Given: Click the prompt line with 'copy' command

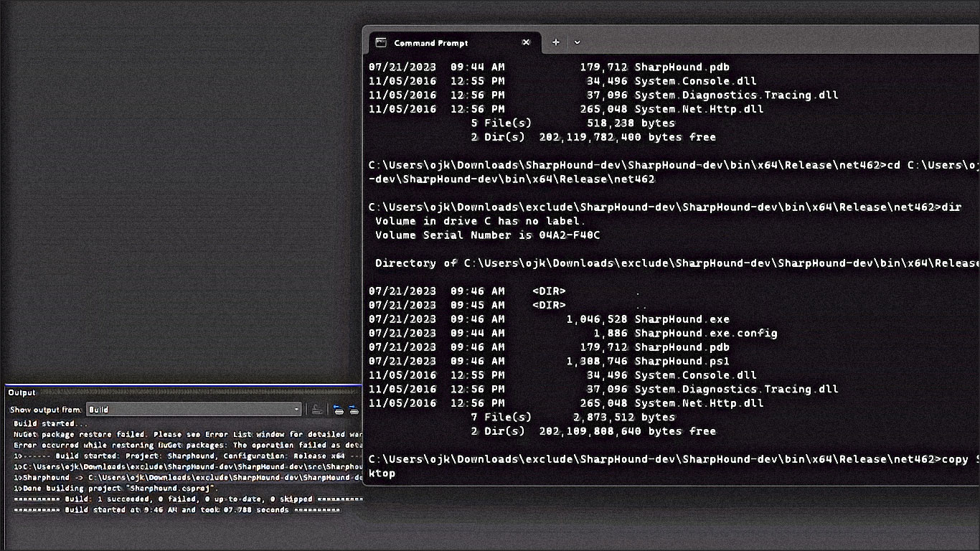Looking at the screenshot, I should pos(674,459).
